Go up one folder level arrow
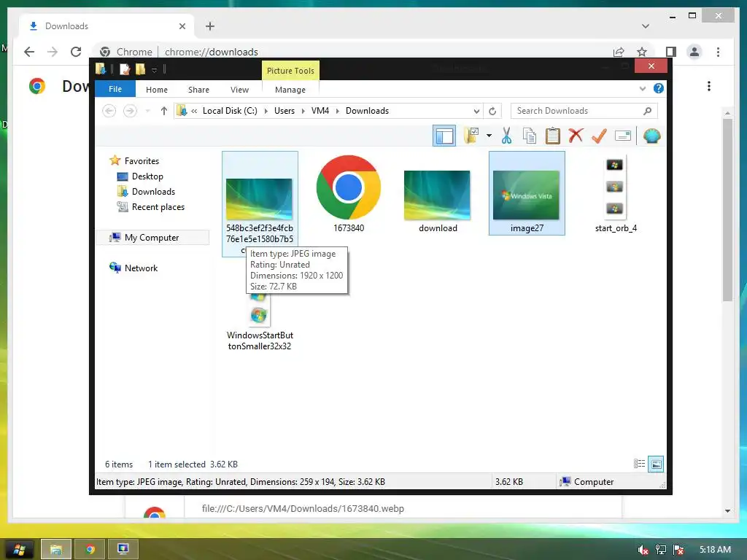747x560 pixels. click(164, 111)
